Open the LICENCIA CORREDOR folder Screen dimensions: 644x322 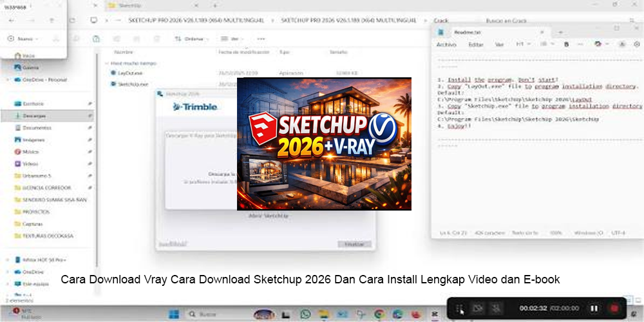coord(43,187)
